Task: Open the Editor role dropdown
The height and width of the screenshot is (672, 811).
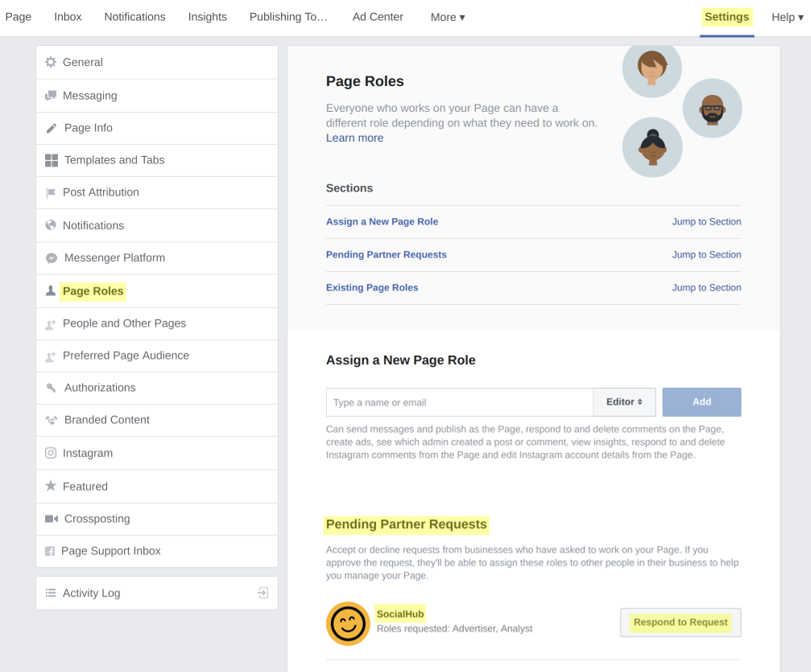Action: click(x=624, y=402)
